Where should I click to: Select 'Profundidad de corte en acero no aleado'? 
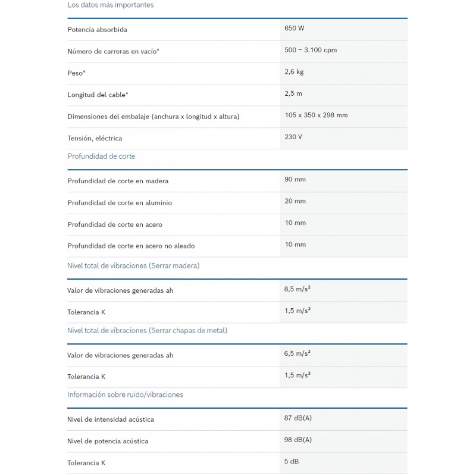pos(131,246)
